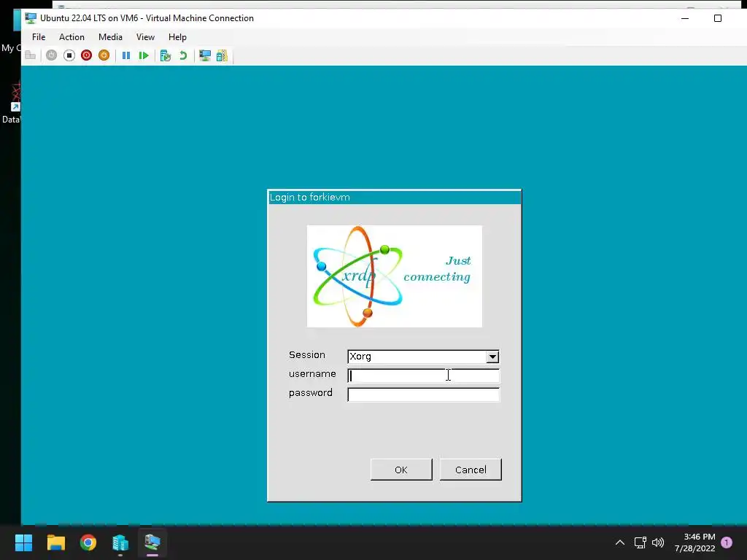Click Cancel in xrdp login dialog
This screenshot has width=747, height=560.
pos(471,470)
